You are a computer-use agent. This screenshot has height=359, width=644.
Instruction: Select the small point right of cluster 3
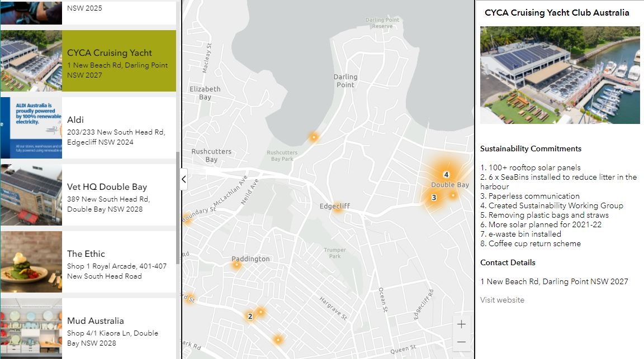click(453, 195)
